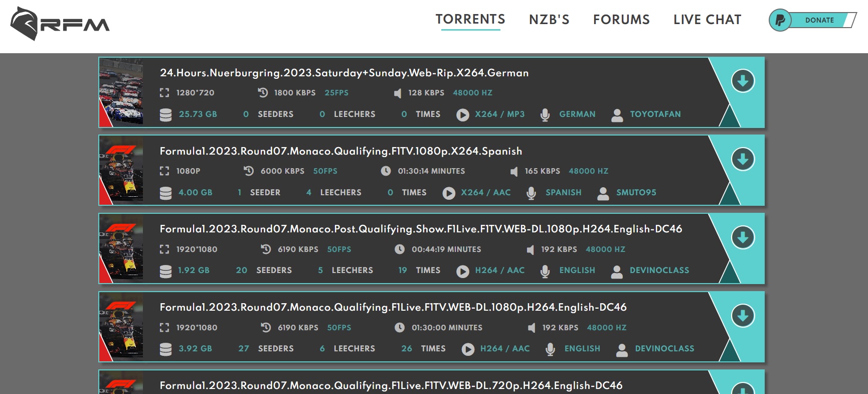Click the 4.00 GB file size
Screen dimensions: 868x394
click(x=196, y=193)
